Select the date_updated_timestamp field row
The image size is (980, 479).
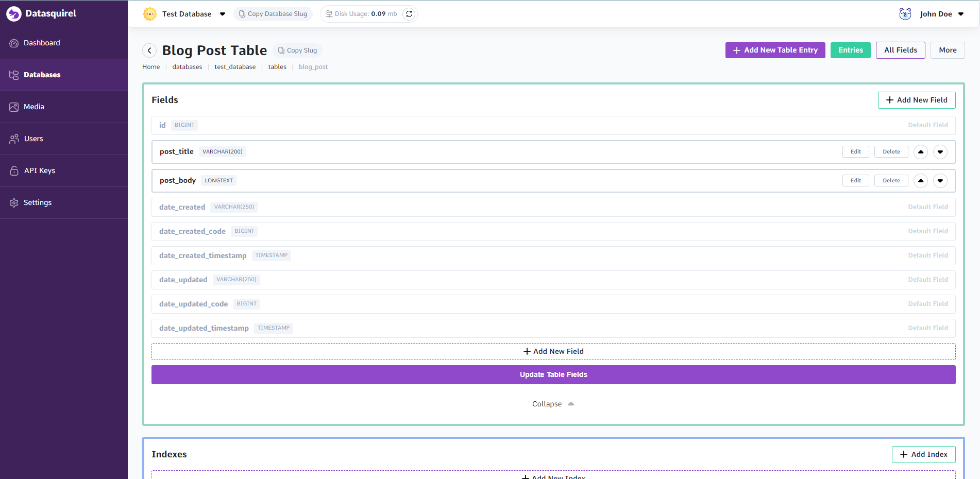coord(553,328)
